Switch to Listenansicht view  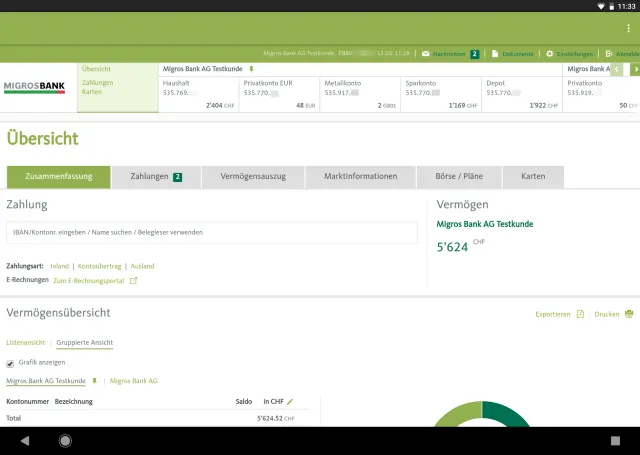[x=26, y=342]
